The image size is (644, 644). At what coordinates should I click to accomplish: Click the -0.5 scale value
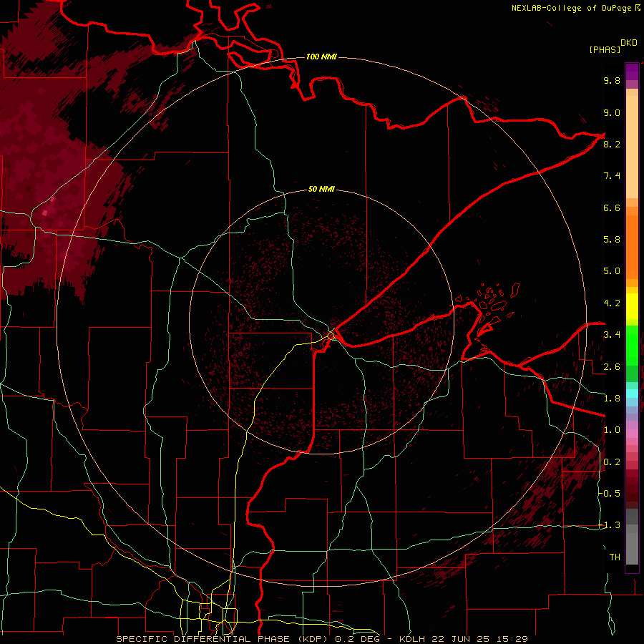coord(610,494)
